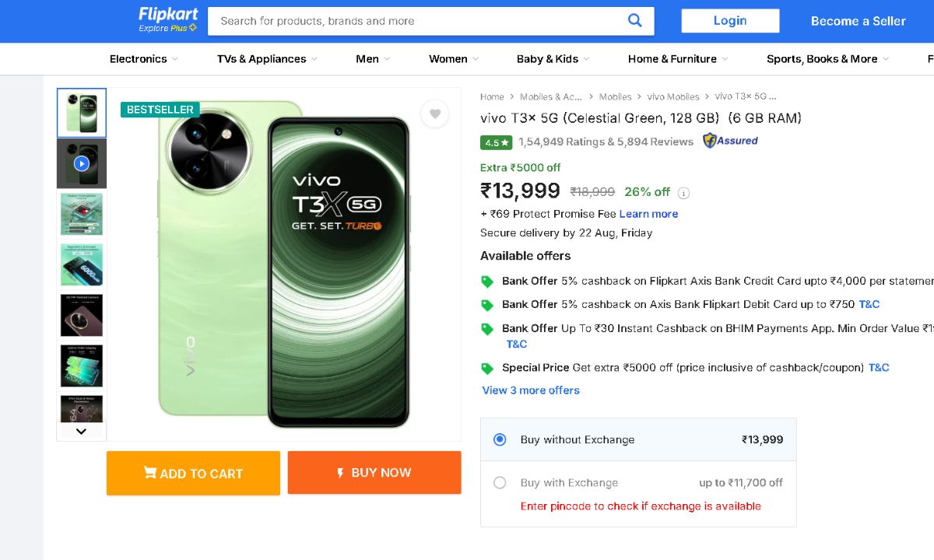
Task: Select Buy with Exchange option
Action: coord(500,483)
